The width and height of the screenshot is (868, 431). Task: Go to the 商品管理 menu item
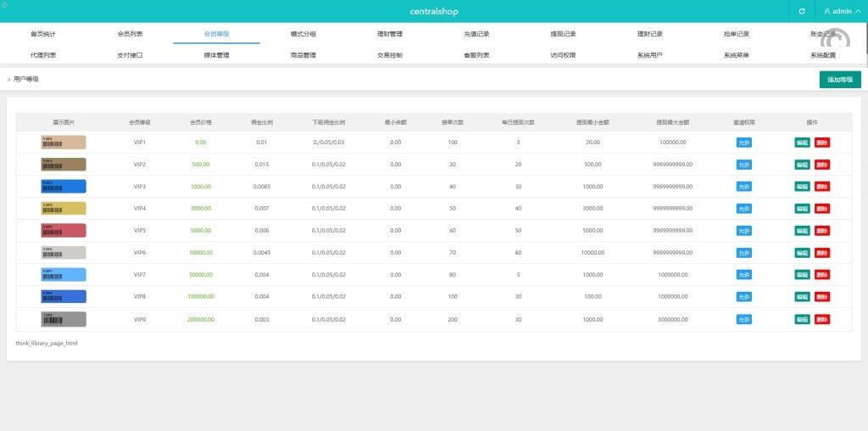pyautogui.click(x=303, y=55)
